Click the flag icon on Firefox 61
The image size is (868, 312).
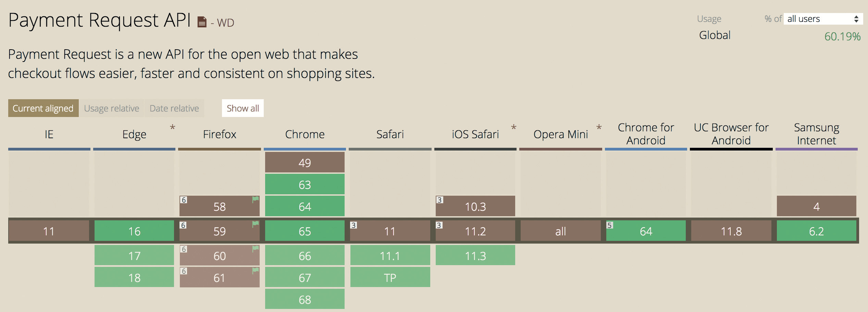(256, 271)
